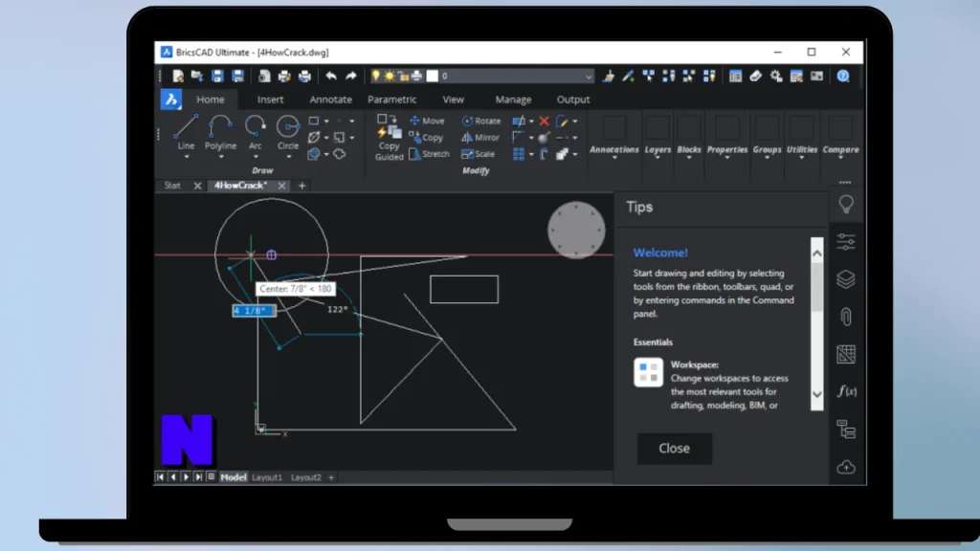Click the red X Erase tool
980x551 pixels.
pos(545,121)
